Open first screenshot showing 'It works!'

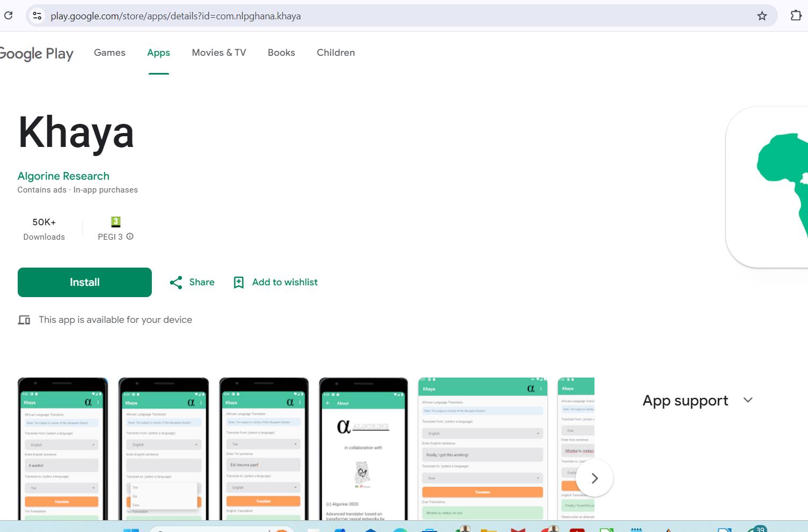click(63, 449)
